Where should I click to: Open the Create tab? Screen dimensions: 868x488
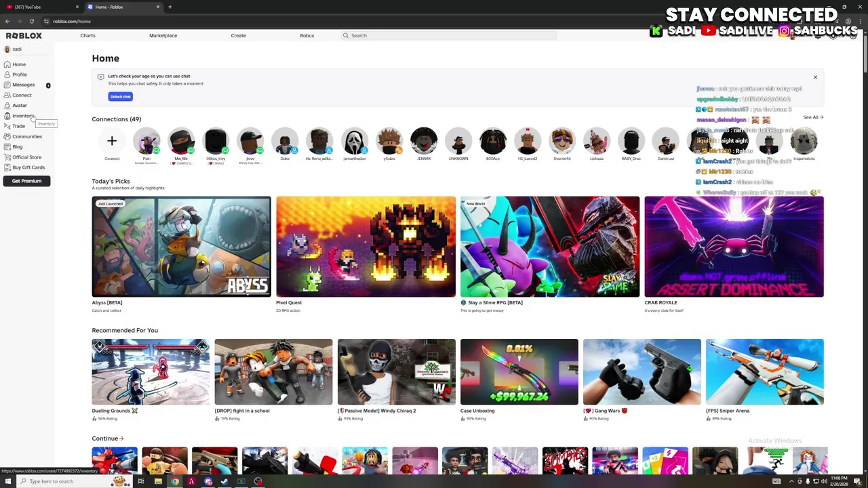click(238, 35)
